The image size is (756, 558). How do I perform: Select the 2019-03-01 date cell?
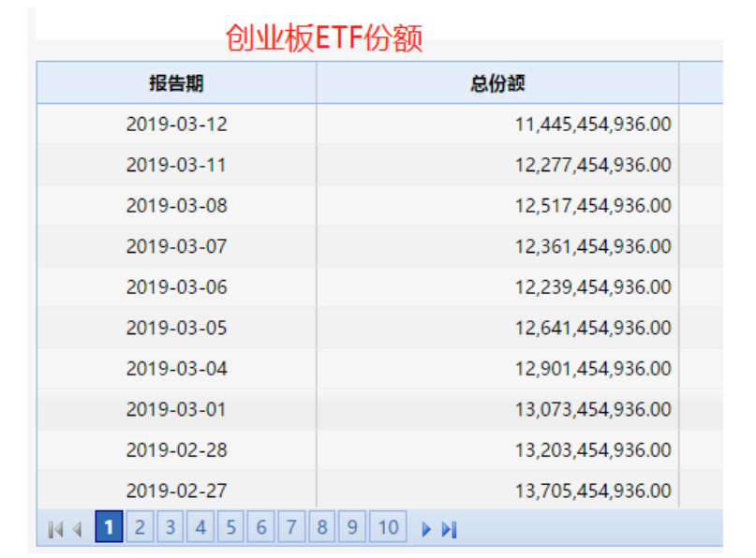176,409
